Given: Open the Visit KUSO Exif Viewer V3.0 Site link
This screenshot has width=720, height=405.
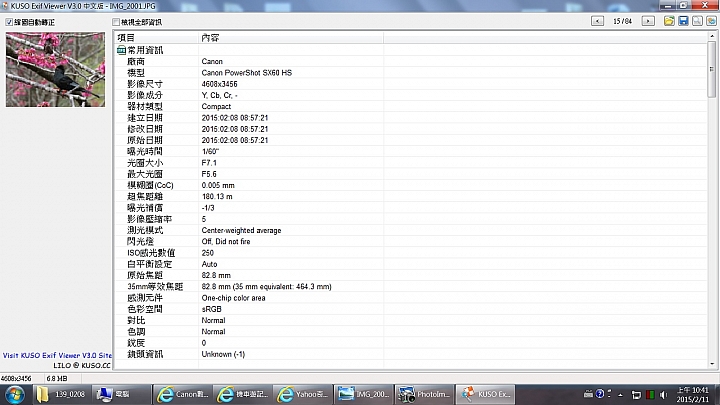Looking at the screenshot, I should pos(57,355).
